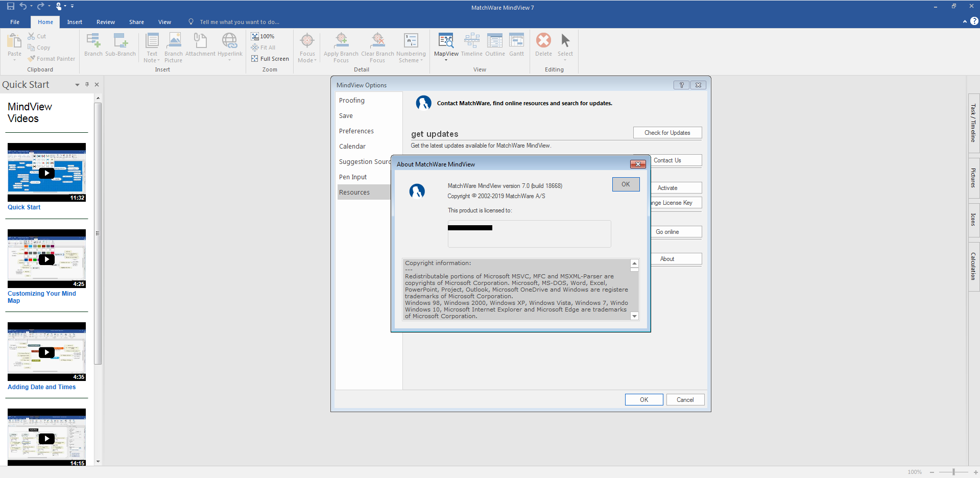
Task: Insert a new Branch
Action: coord(93,45)
